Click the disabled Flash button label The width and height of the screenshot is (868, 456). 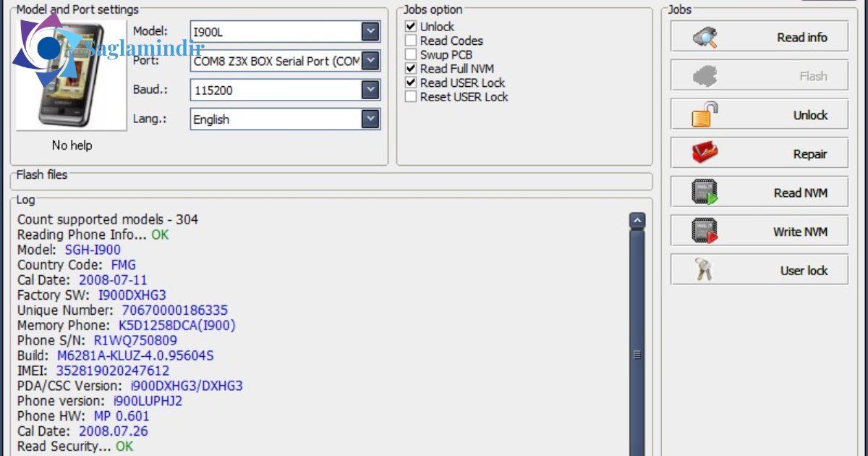point(813,76)
